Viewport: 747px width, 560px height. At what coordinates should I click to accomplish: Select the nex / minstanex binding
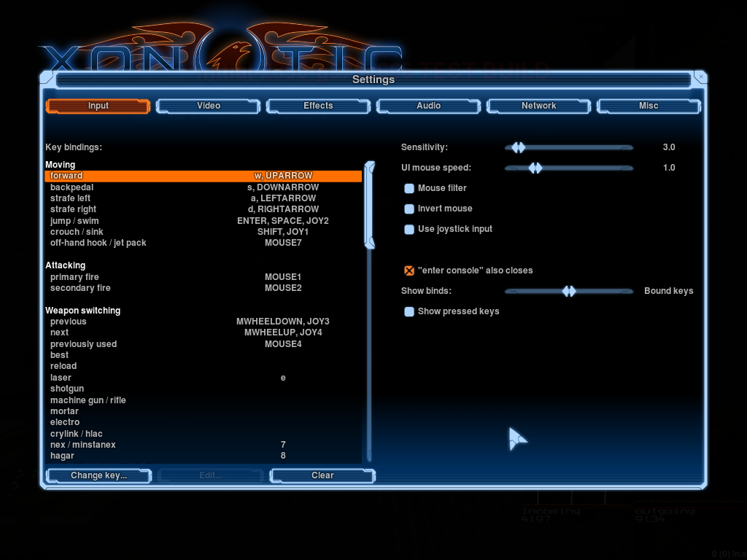(x=204, y=444)
